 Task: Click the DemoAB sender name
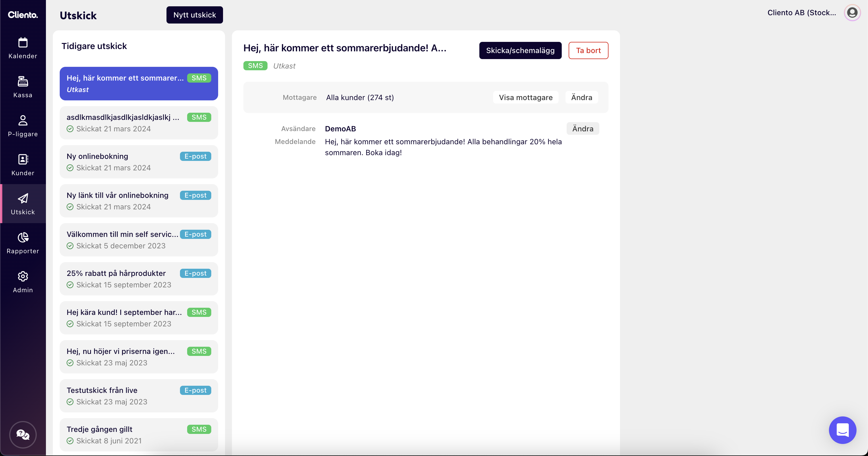tap(340, 129)
